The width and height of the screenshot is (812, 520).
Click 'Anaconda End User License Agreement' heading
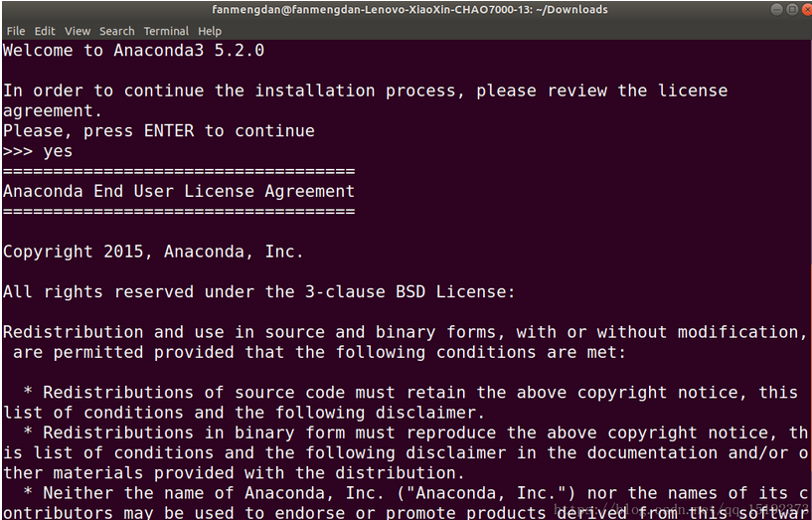(x=179, y=191)
